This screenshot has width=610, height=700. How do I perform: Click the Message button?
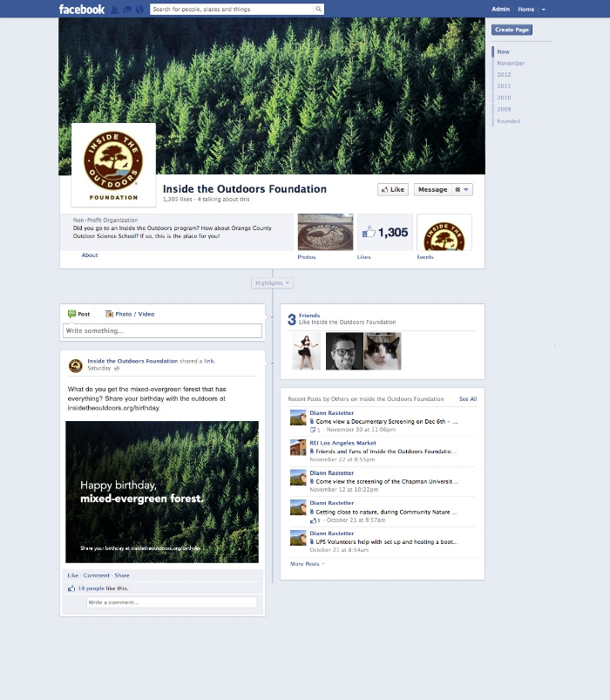(x=432, y=190)
